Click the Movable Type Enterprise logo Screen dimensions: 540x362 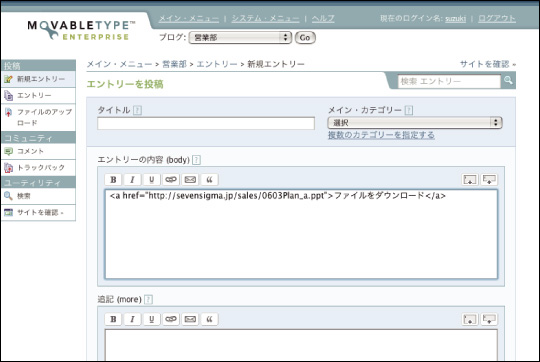tap(81, 30)
